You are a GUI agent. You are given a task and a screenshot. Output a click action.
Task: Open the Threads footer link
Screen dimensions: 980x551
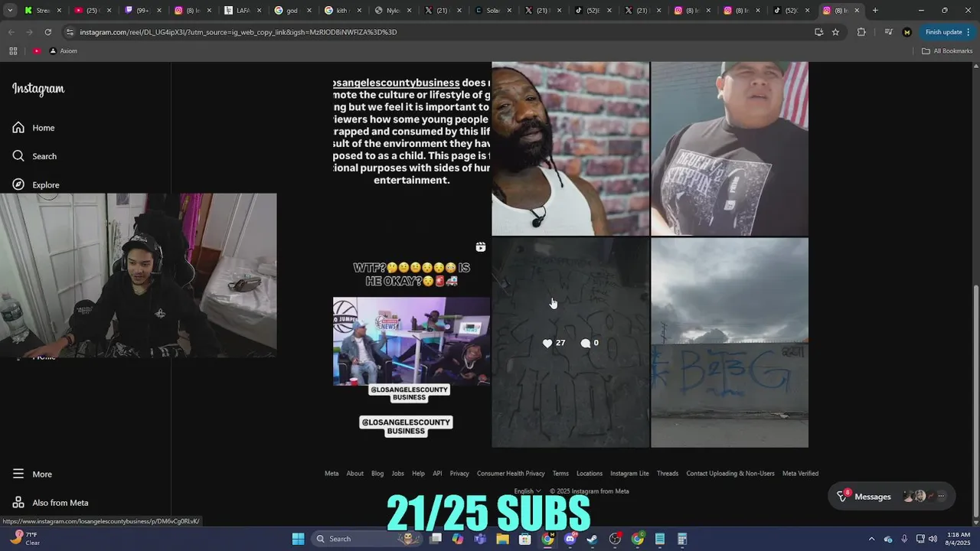[668, 474]
